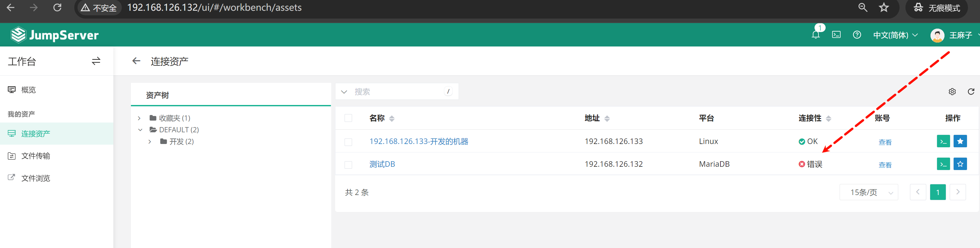Open the 15条/页 page size dropdown
Image resolution: width=980 pixels, height=248 pixels.
click(869, 192)
